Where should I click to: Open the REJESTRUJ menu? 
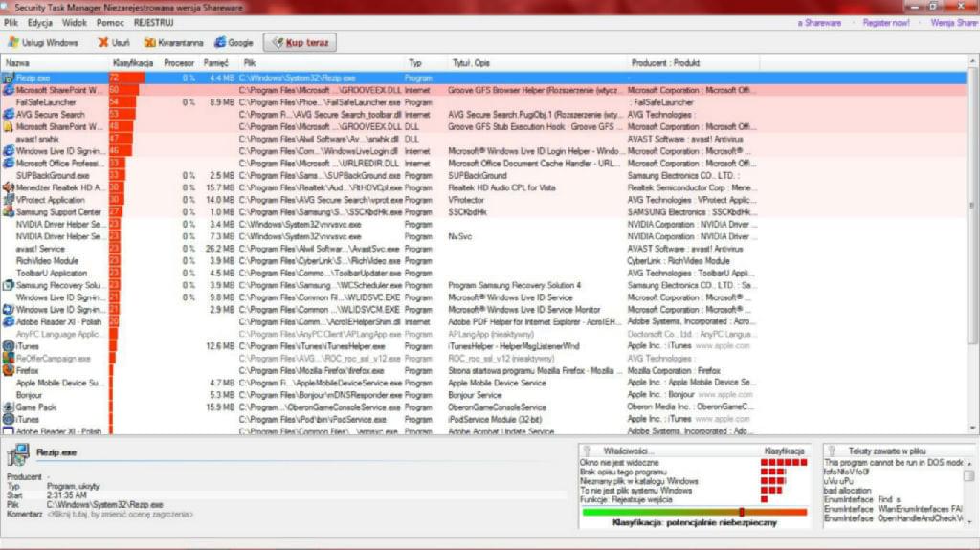tap(154, 23)
